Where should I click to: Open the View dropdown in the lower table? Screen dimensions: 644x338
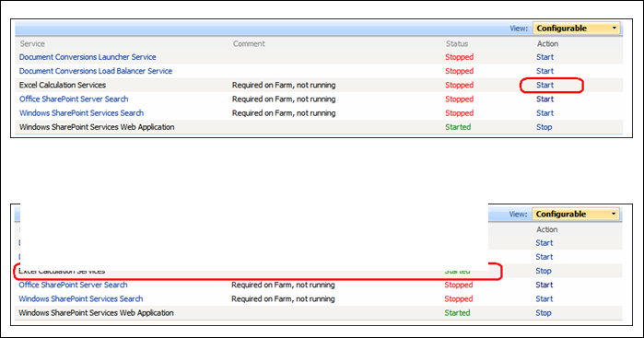(576, 214)
